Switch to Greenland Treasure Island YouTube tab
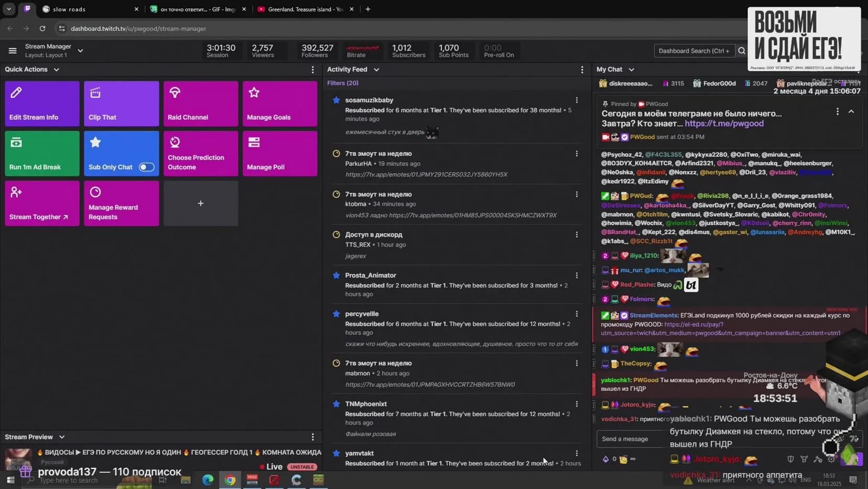 tap(305, 9)
